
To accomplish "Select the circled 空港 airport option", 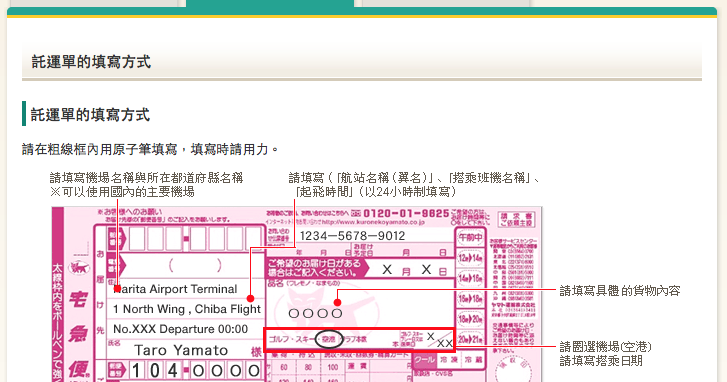I will point(329,339).
